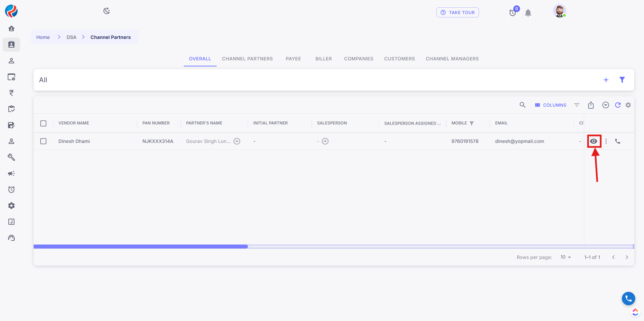This screenshot has width=644, height=321.
Task: Check the select-all header checkbox
Action: 43,123
